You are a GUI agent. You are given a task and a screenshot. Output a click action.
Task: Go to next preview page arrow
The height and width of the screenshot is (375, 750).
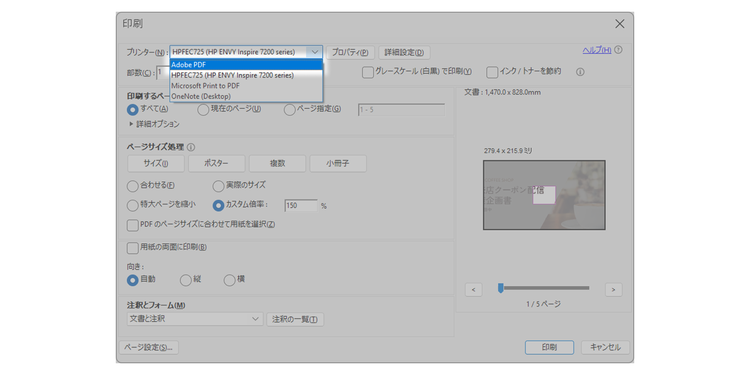[x=614, y=289]
